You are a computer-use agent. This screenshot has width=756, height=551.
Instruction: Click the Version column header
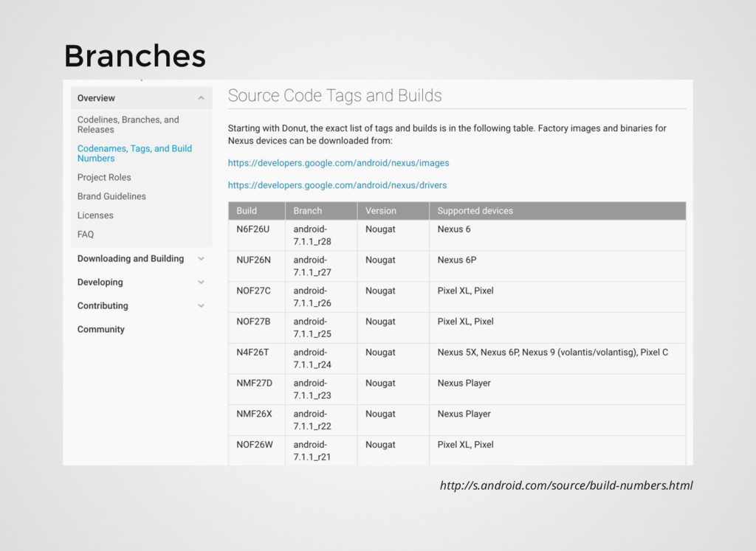click(380, 211)
